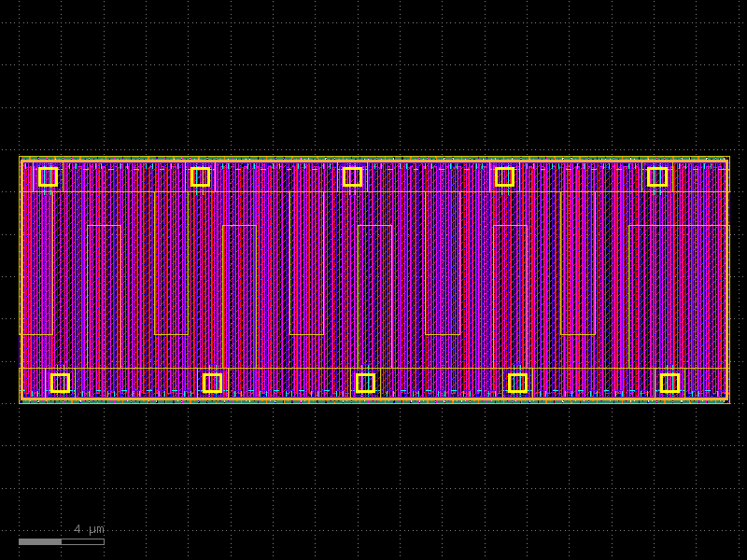This screenshot has width=747, height=560.
Task: Select the center bottom via contact
Action: point(366,382)
